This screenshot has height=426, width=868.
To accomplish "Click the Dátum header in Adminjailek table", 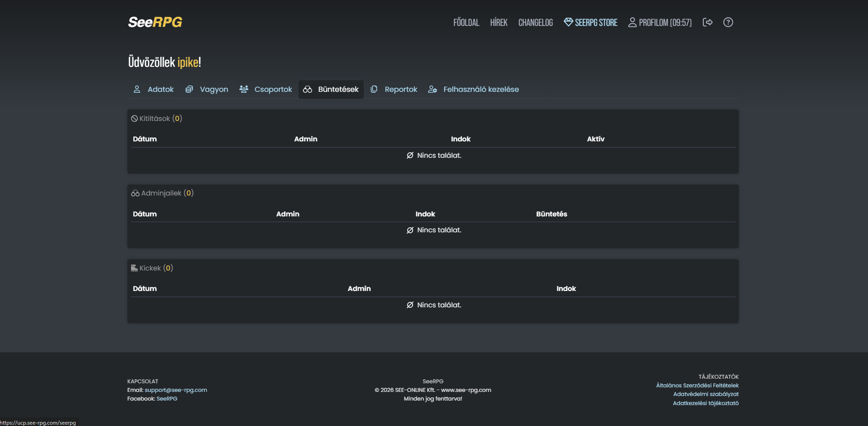I will 145,214.
